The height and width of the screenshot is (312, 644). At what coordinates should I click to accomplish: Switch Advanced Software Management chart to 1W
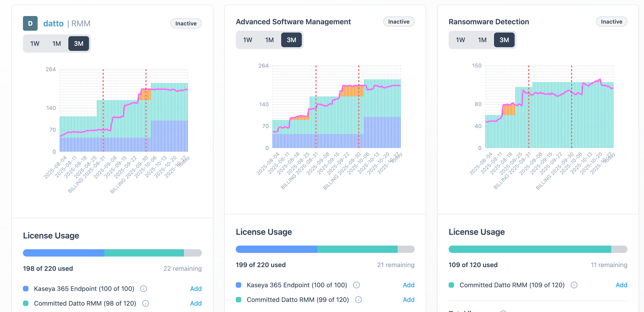pos(247,40)
